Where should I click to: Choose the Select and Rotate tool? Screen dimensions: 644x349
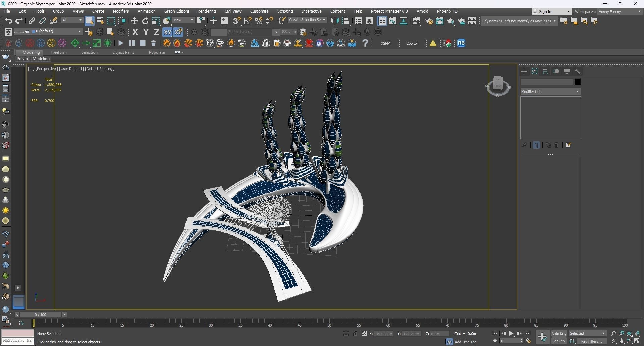click(145, 21)
